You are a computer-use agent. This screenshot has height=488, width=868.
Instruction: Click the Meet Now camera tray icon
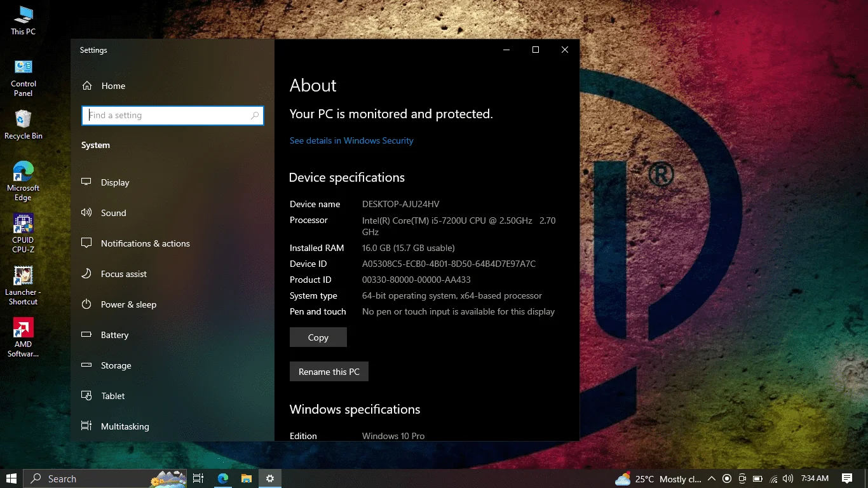click(742, 478)
